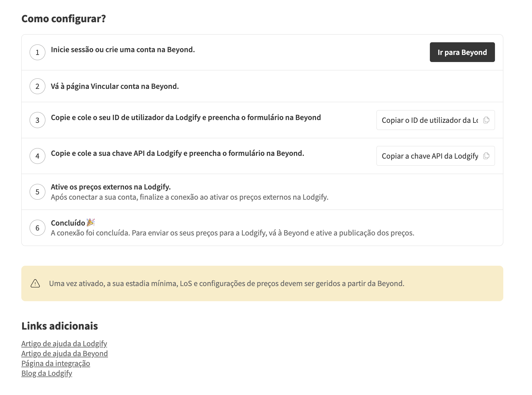Click the step 3 number circle

37,120
